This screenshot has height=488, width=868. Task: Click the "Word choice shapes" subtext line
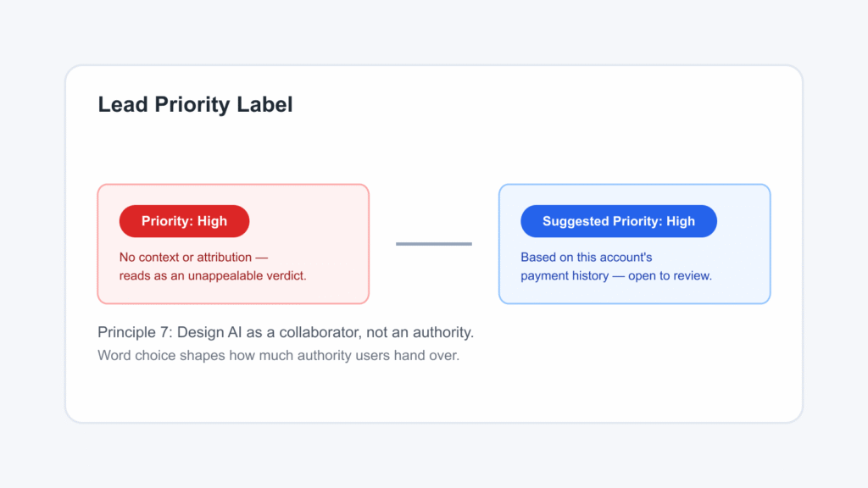[x=162, y=355]
